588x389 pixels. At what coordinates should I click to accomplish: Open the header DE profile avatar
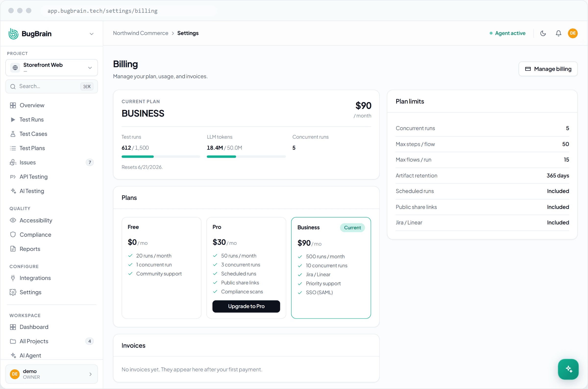[573, 33]
